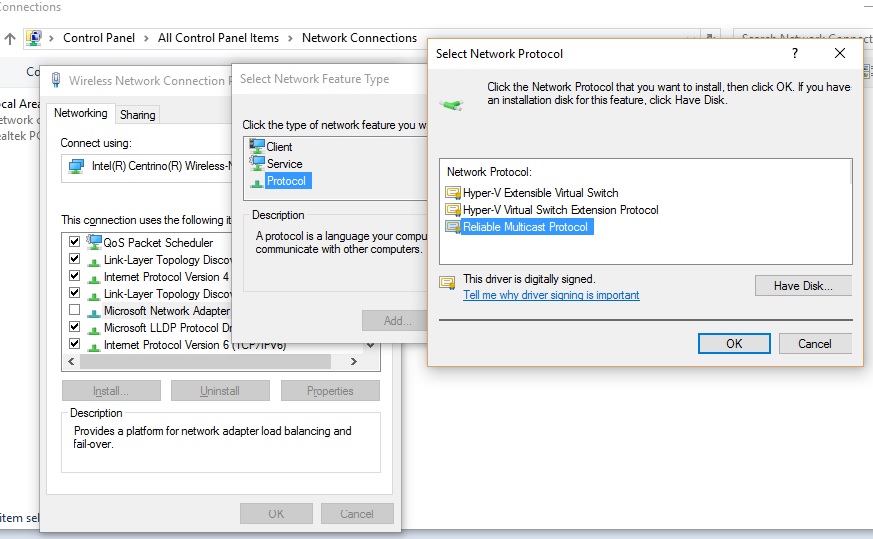Click the items list scroll-left arrow

point(71,361)
